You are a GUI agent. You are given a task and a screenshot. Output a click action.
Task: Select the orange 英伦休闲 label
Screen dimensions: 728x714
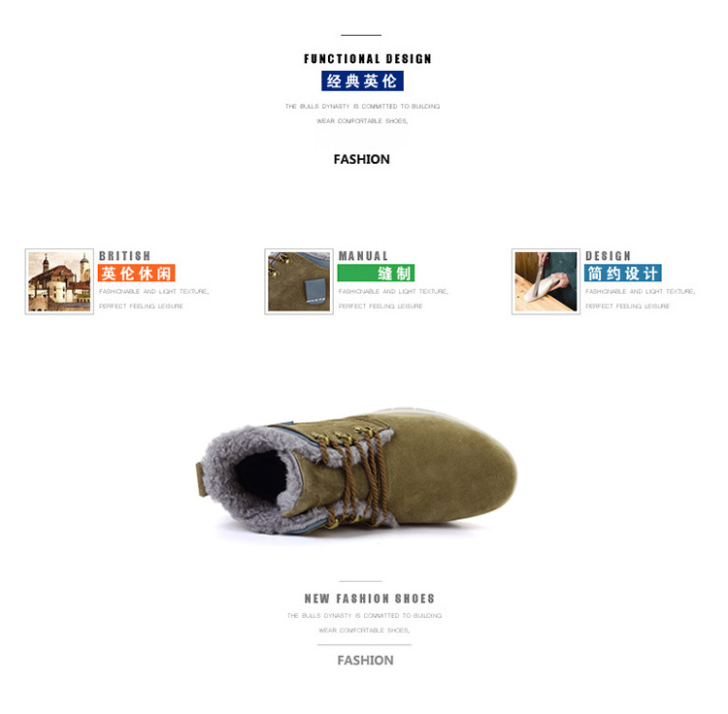[136, 274]
